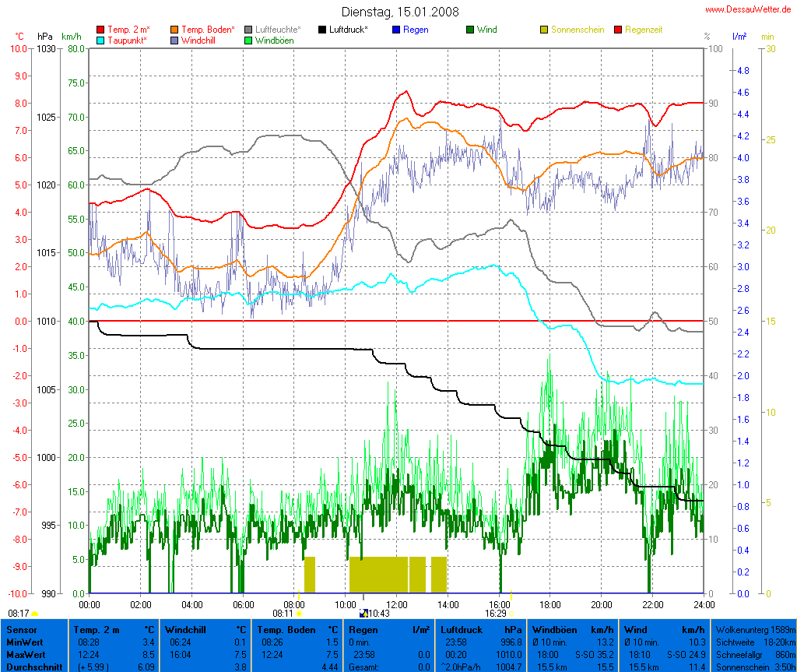
Task: Select the Luftdruck hPa table header
Action: [x=479, y=629]
